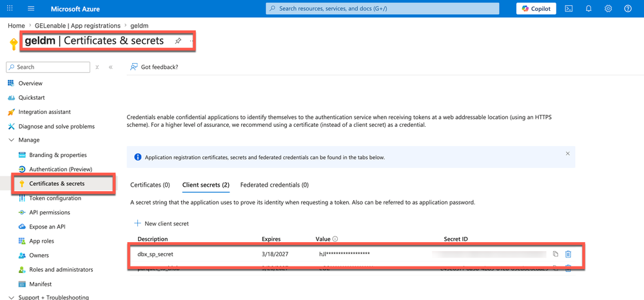Image resolution: width=644 pixels, height=300 pixels.
Task: Open Expose an API
Action: click(x=47, y=227)
